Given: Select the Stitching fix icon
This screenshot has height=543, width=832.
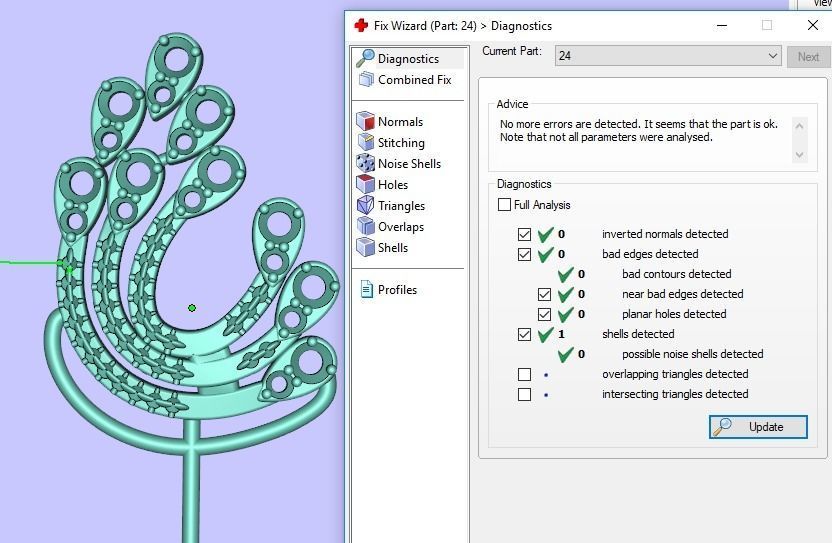Looking at the screenshot, I should 366,142.
